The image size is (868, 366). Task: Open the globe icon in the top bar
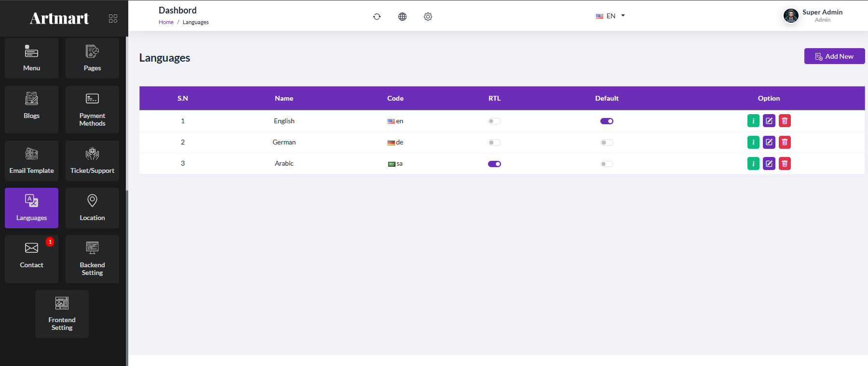(403, 16)
